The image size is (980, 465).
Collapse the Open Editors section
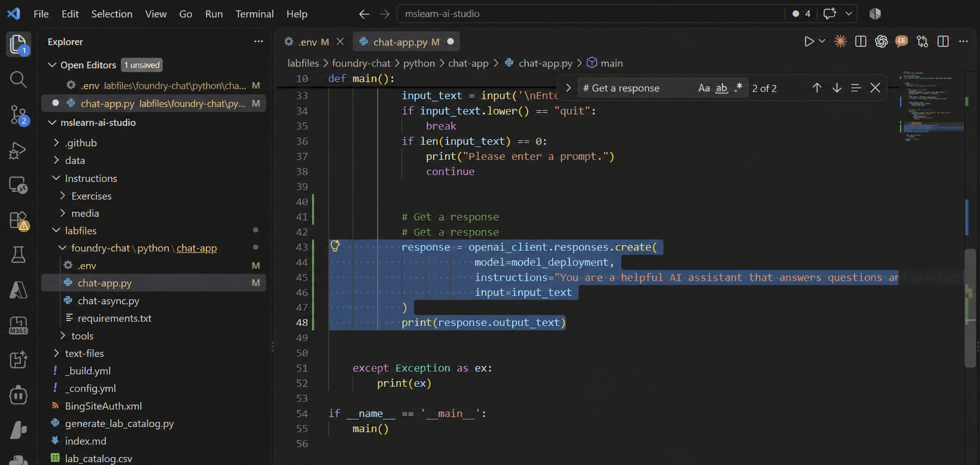(x=52, y=65)
